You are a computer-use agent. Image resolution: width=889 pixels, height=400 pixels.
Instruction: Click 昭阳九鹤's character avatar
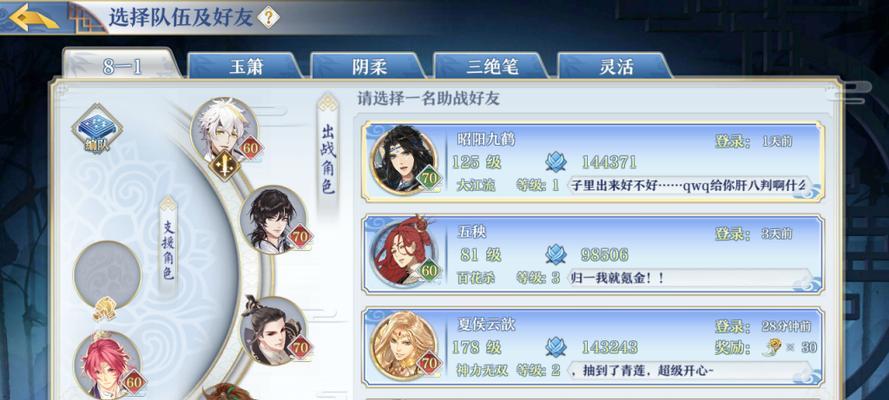click(404, 160)
